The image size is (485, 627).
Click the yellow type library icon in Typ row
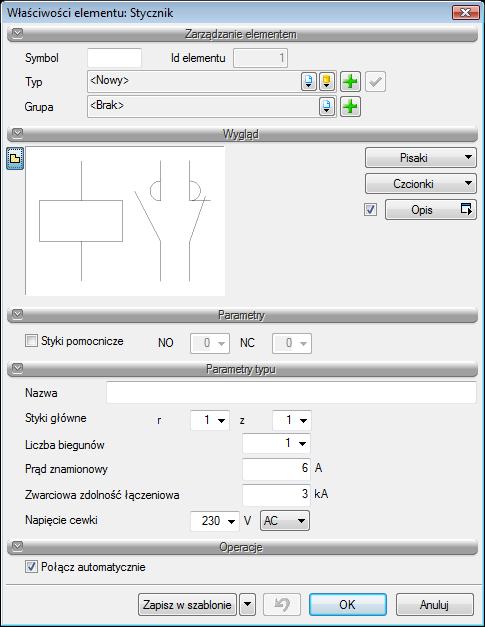327,82
